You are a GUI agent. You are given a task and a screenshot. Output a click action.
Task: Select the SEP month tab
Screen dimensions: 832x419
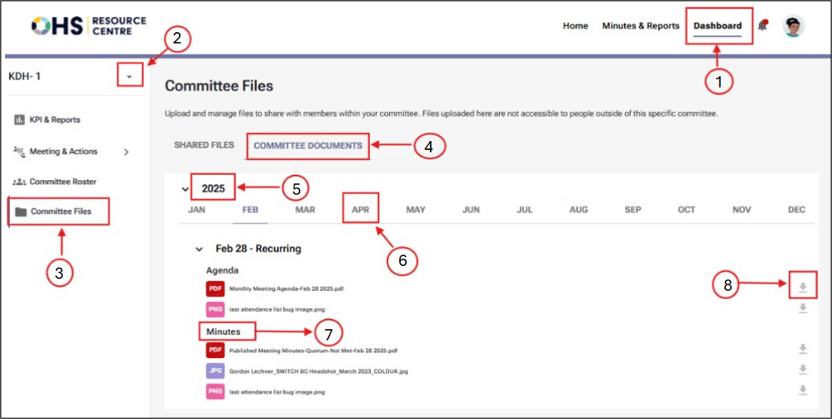click(633, 210)
